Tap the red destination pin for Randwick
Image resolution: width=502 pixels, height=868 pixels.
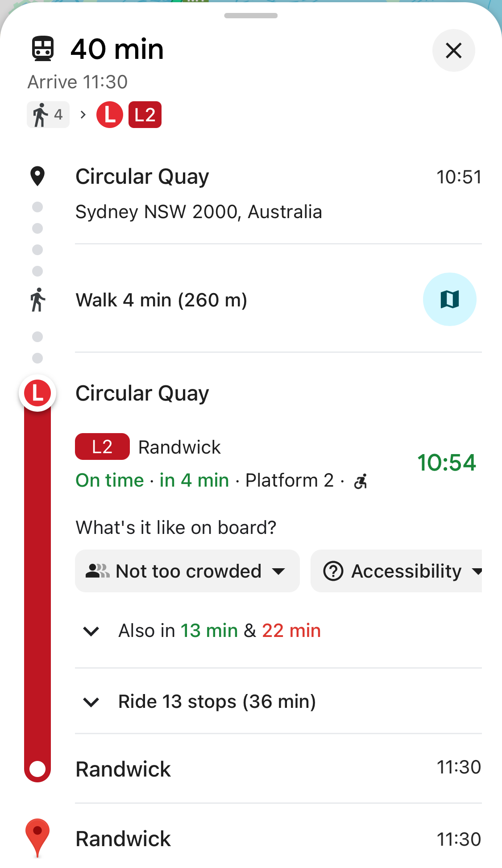tap(37, 837)
